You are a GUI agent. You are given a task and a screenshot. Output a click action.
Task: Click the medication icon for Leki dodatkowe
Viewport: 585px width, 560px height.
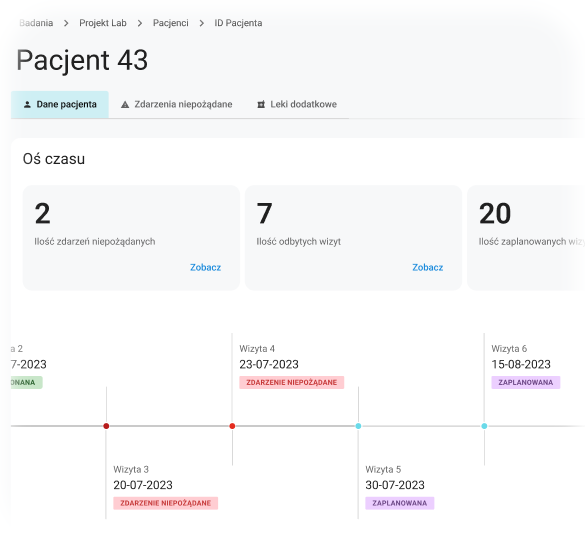click(261, 105)
